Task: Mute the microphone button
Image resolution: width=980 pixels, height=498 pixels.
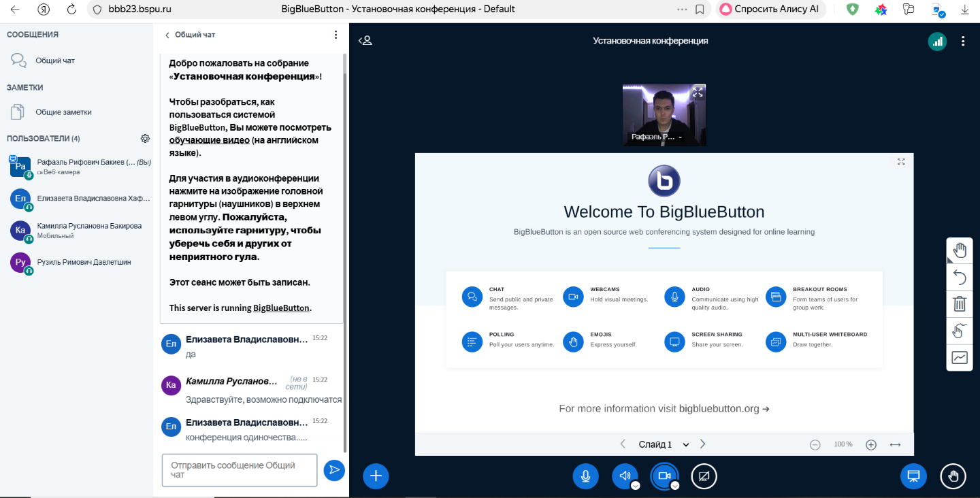Action: pos(585,476)
